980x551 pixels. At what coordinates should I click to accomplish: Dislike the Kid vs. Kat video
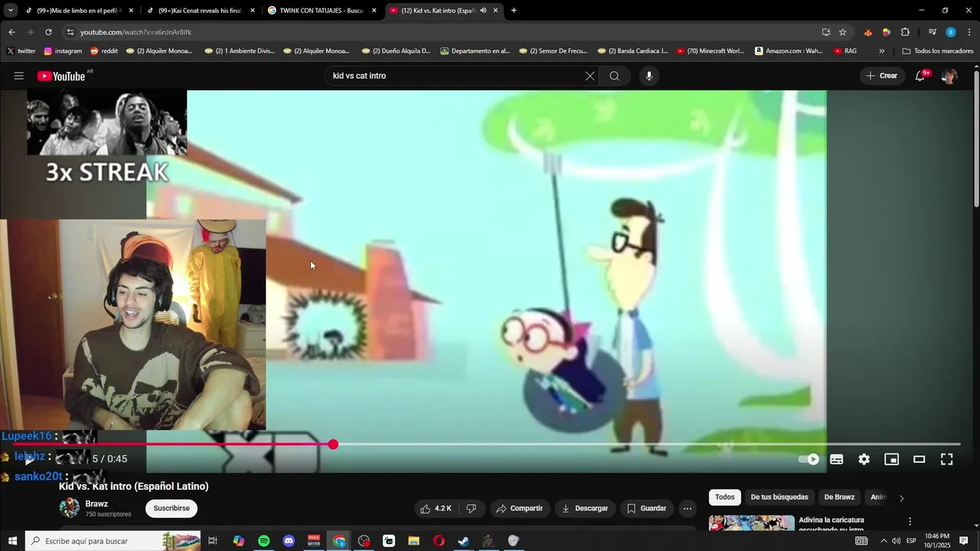coord(472,508)
